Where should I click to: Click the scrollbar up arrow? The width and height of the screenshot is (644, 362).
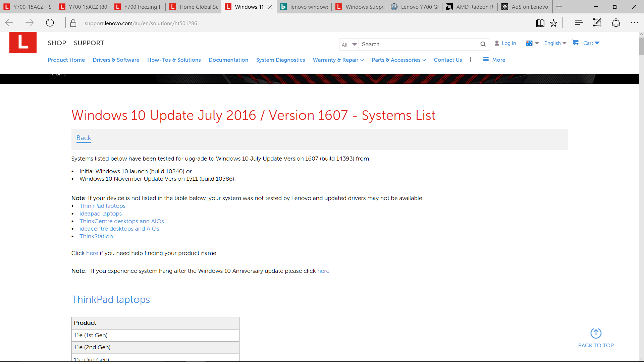(641, 34)
